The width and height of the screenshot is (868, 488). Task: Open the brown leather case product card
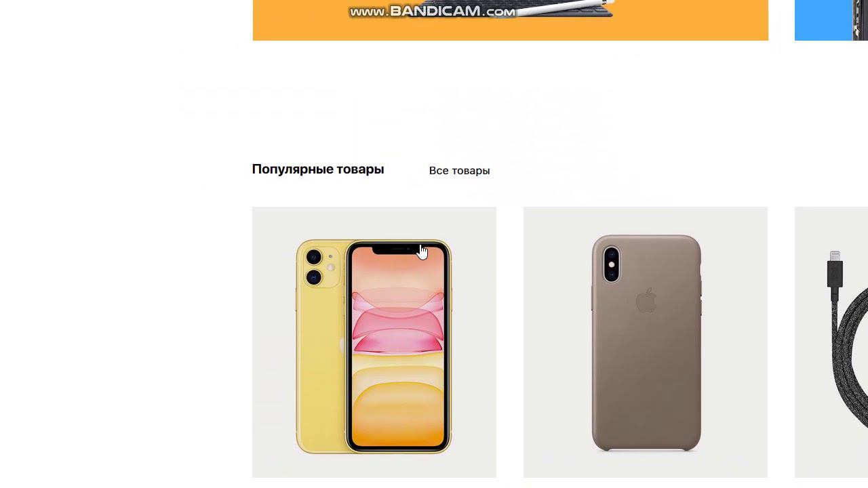[x=646, y=342]
